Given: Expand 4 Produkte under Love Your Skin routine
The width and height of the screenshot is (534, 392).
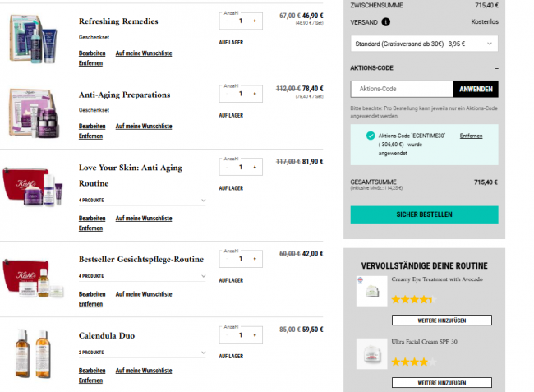Looking at the screenshot, I should [x=142, y=201].
